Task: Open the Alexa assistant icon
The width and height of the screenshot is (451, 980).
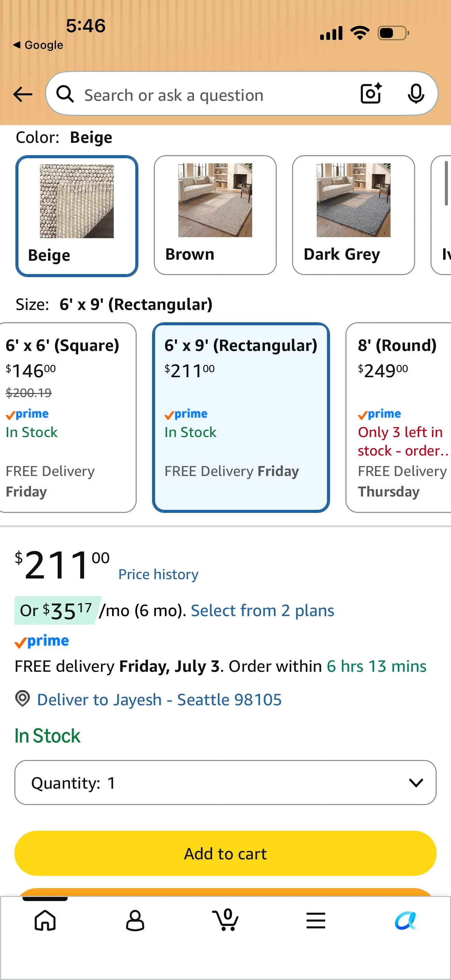Action: coord(405,921)
